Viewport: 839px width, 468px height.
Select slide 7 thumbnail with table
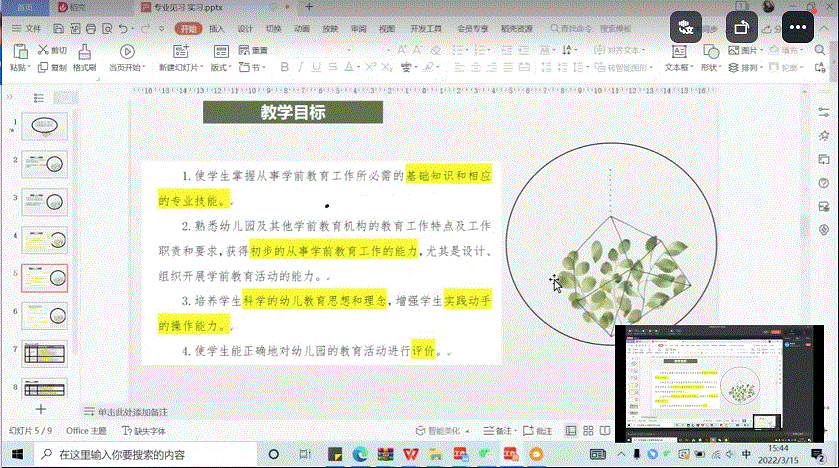click(44, 354)
